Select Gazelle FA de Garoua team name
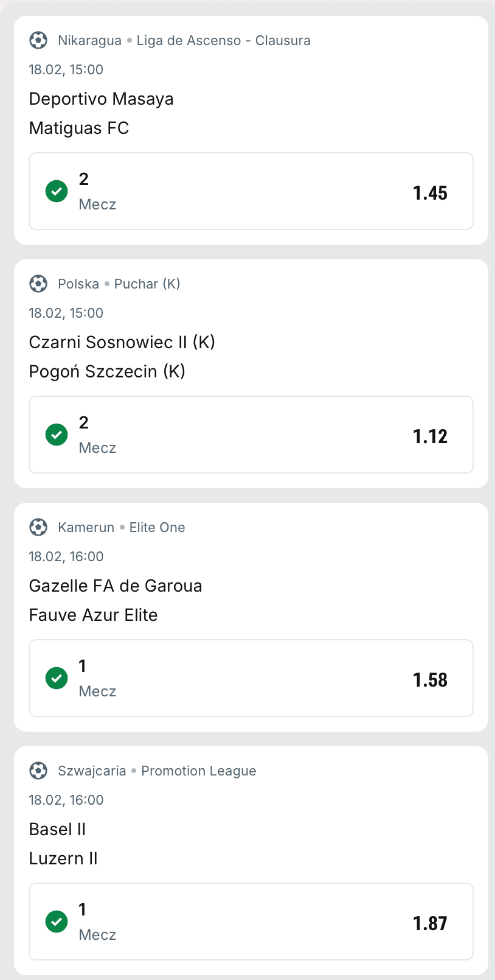Screen dimensions: 495x980 (x=116, y=586)
